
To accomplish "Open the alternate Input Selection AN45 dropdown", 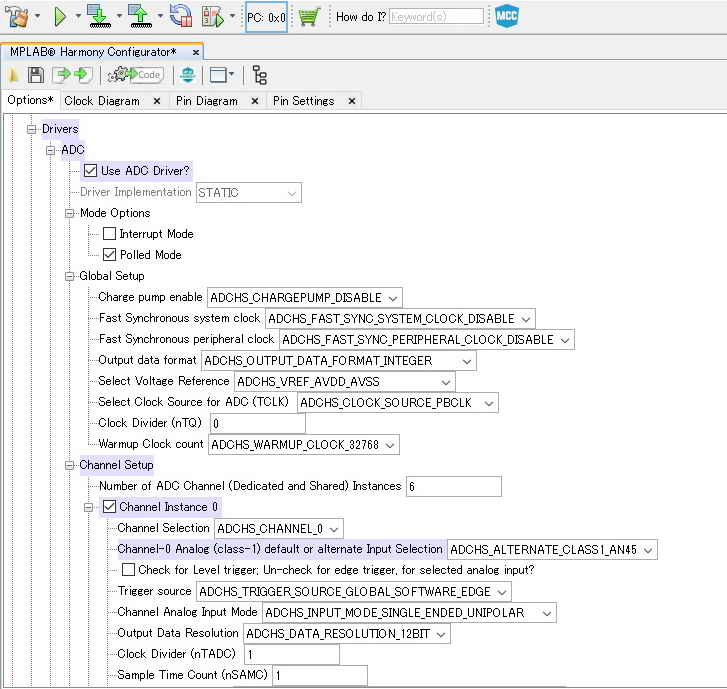I will click(x=552, y=549).
